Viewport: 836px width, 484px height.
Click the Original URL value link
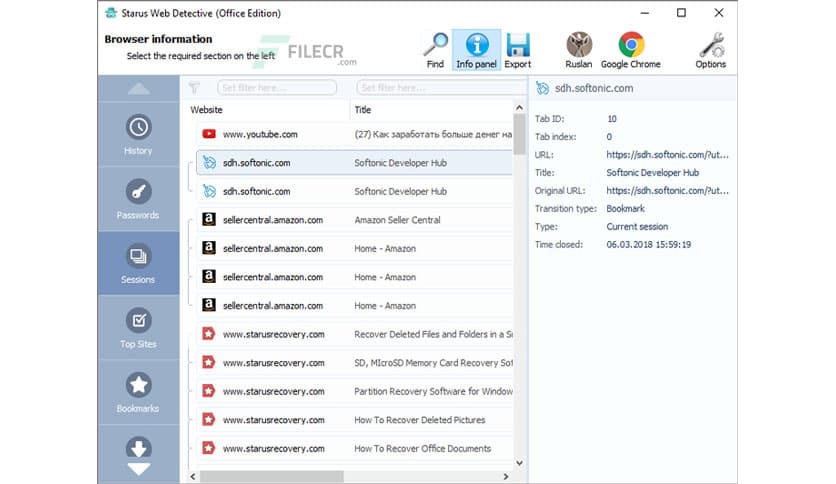(x=668, y=190)
